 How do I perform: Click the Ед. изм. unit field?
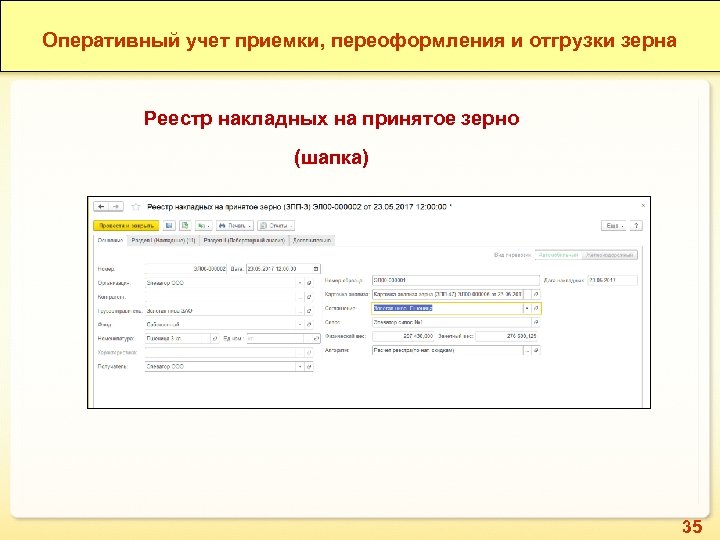click(x=276, y=338)
